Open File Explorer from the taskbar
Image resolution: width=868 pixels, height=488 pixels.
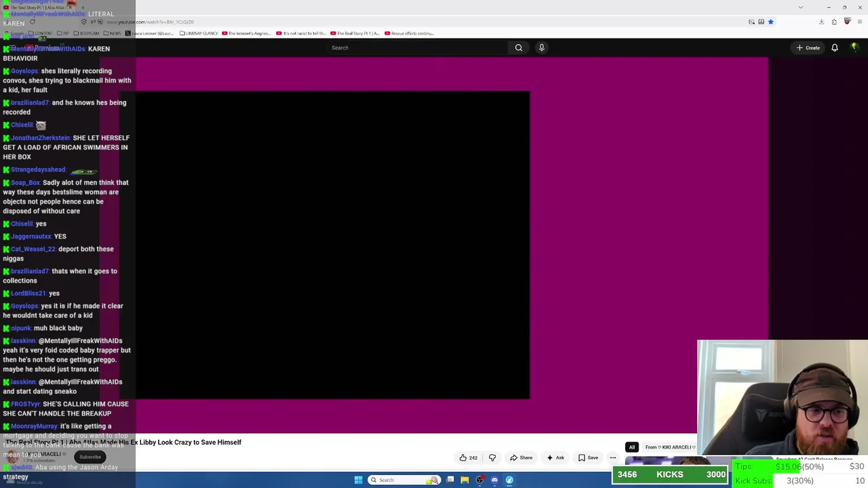pos(465,480)
